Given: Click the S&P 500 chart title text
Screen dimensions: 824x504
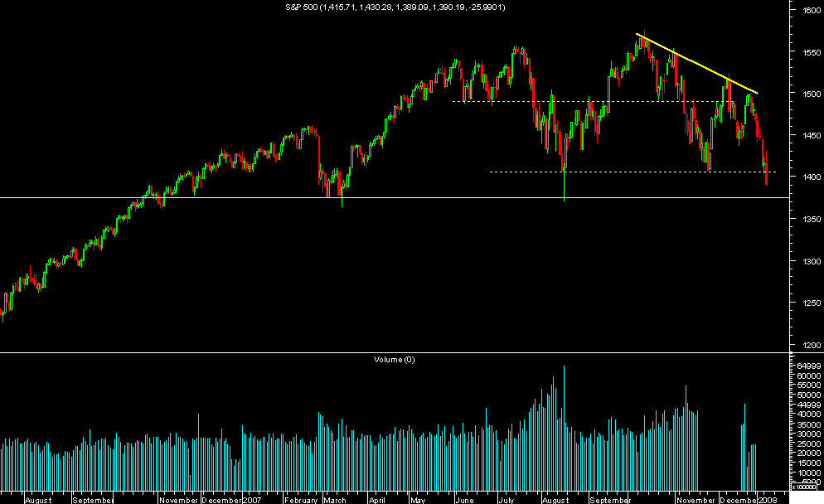Looking at the screenshot, I should (395, 7).
